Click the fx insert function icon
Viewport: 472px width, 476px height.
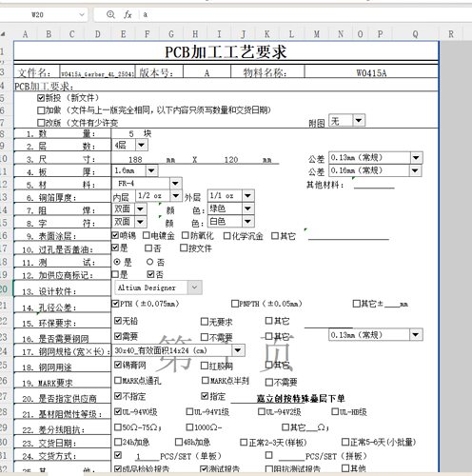click(128, 14)
